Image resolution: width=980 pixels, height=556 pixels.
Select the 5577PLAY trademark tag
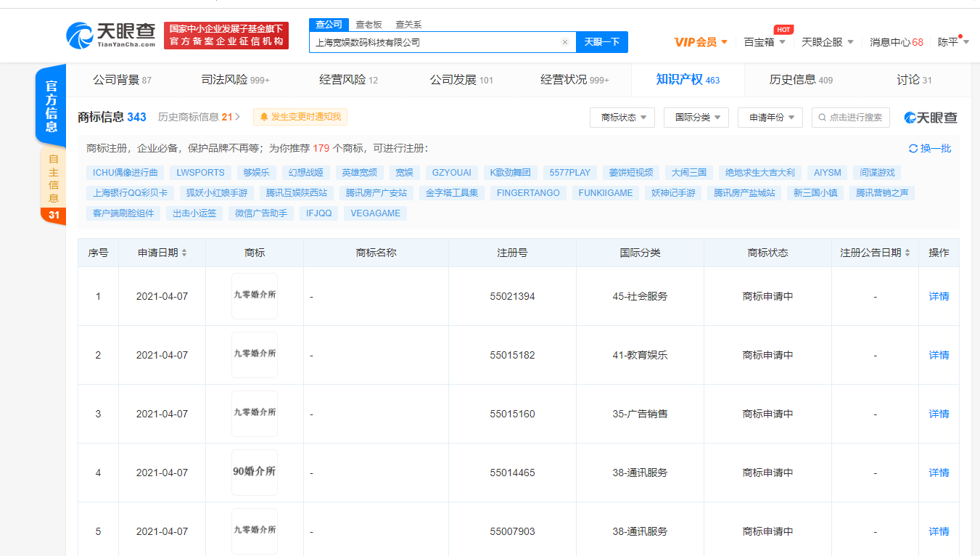pos(569,173)
